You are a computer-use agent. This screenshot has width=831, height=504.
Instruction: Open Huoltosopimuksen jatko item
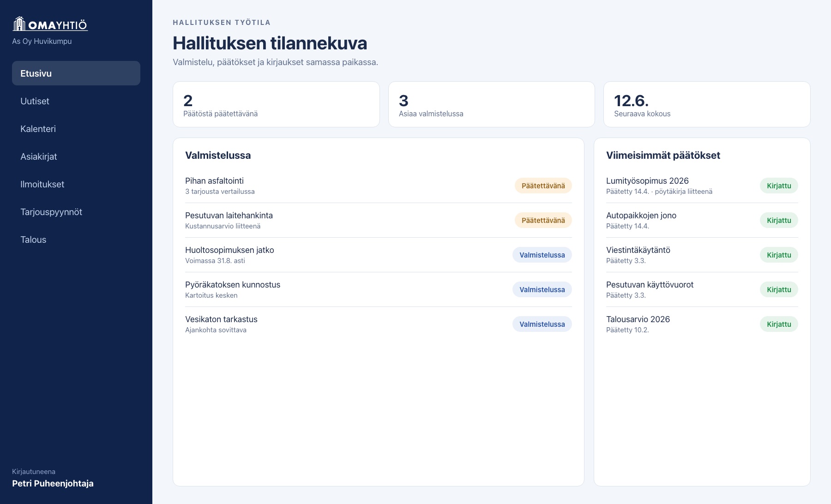379,255
